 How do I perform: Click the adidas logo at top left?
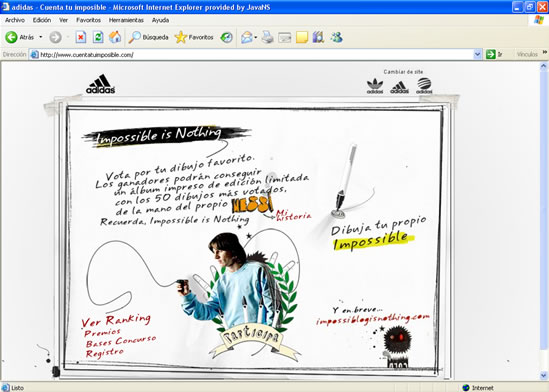point(100,84)
